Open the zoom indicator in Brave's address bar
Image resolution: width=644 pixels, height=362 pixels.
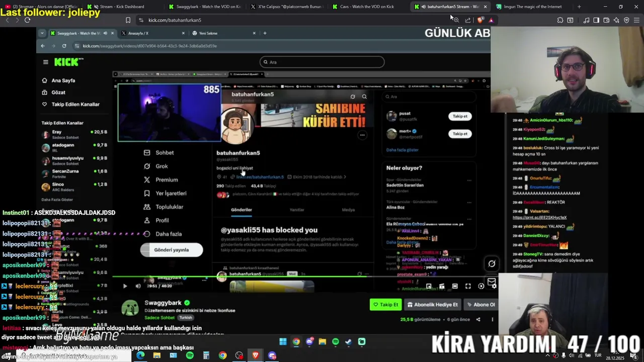tap(456, 20)
